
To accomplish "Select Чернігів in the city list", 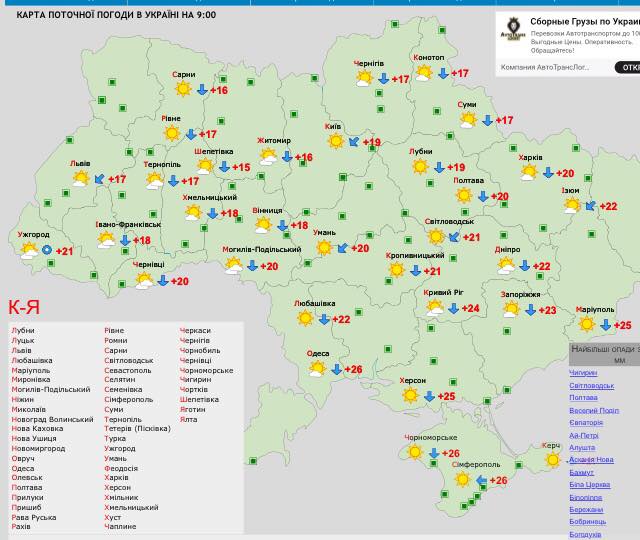I will pyautogui.click(x=194, y=340).
